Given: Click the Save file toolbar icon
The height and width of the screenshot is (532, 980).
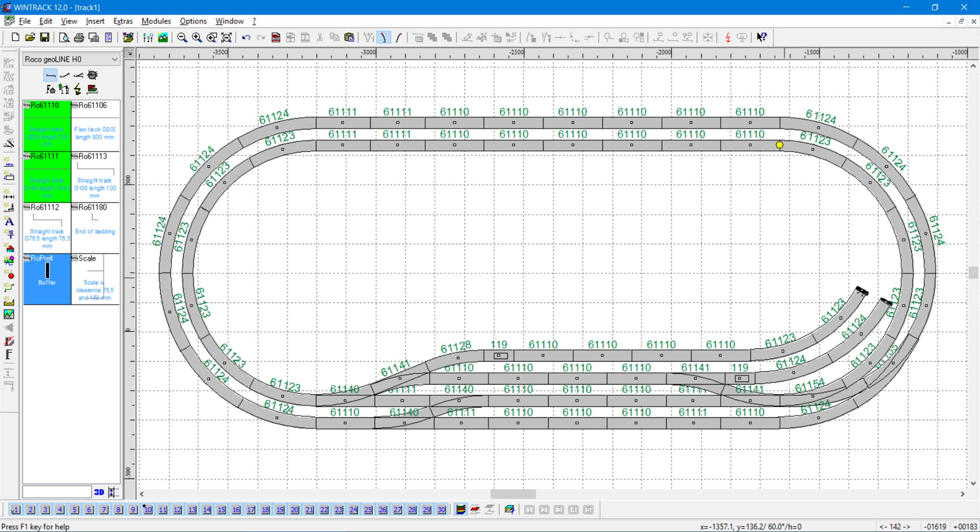Looking at the screenshot, I should (x=45, y=38).
